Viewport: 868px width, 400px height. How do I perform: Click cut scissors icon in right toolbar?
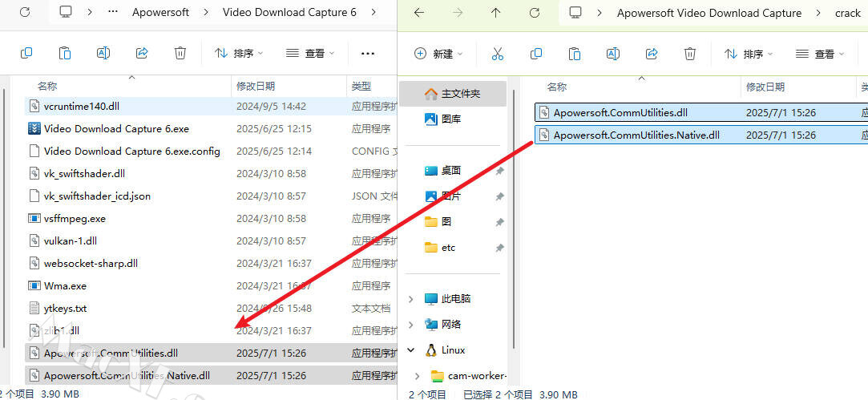pos(497,54)
